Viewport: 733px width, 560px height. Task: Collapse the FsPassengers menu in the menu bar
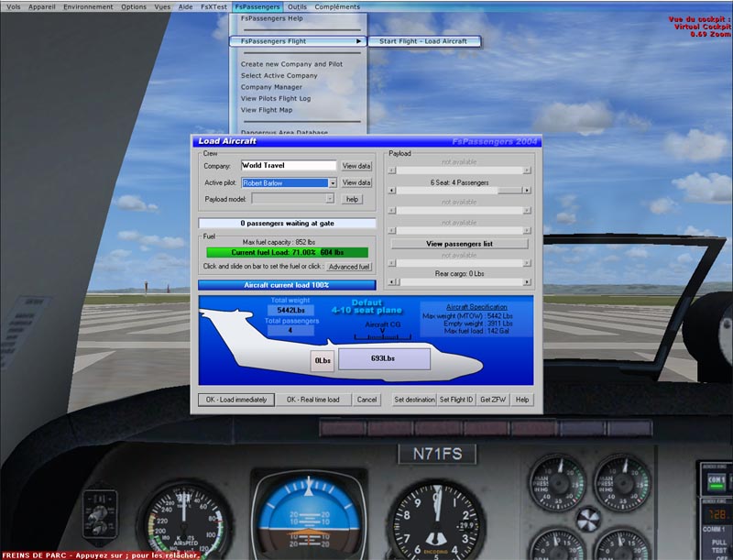257,7
